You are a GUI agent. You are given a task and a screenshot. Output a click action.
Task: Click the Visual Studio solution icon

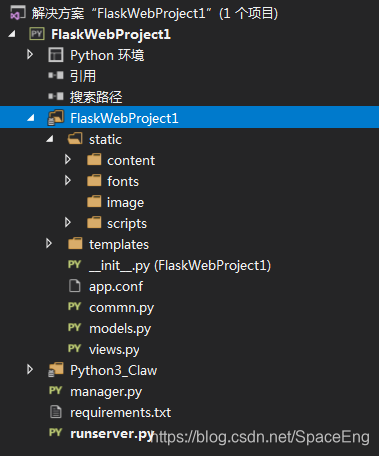(x=17, y=13)
